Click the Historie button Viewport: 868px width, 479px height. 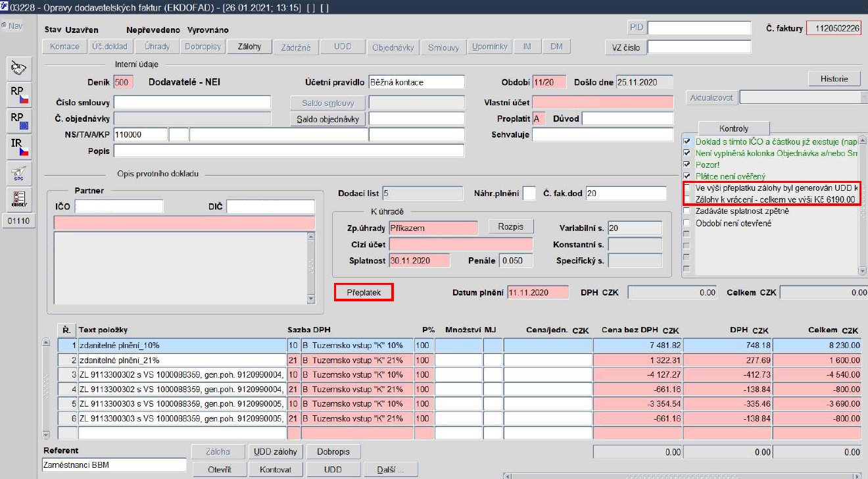(834, 79)
